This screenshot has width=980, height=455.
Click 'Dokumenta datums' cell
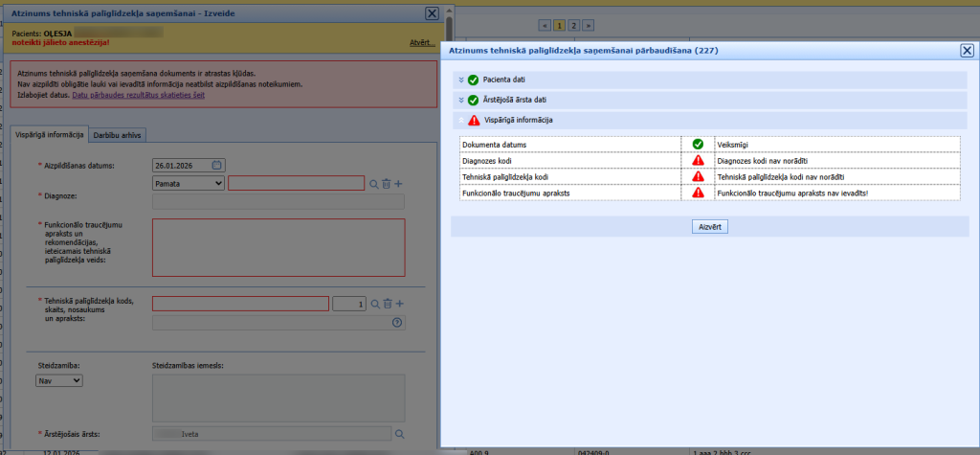[570, 145]
